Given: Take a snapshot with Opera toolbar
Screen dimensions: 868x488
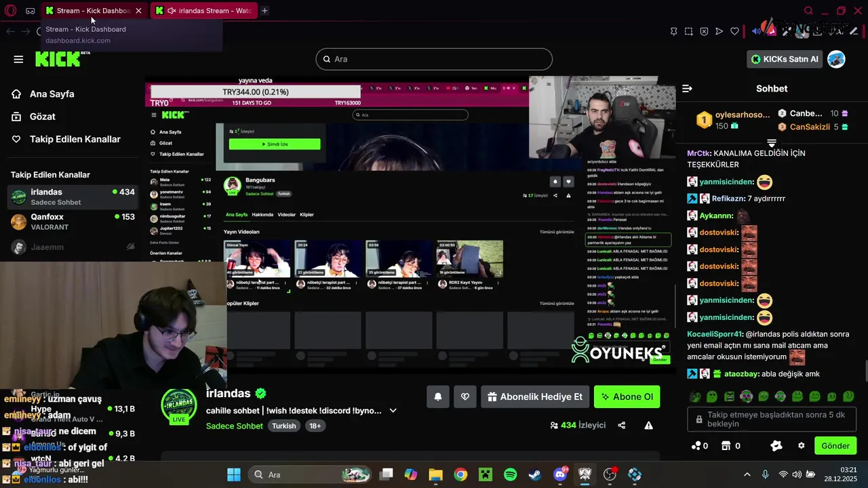Looking at the screenshot, I should tap(688, 31).
